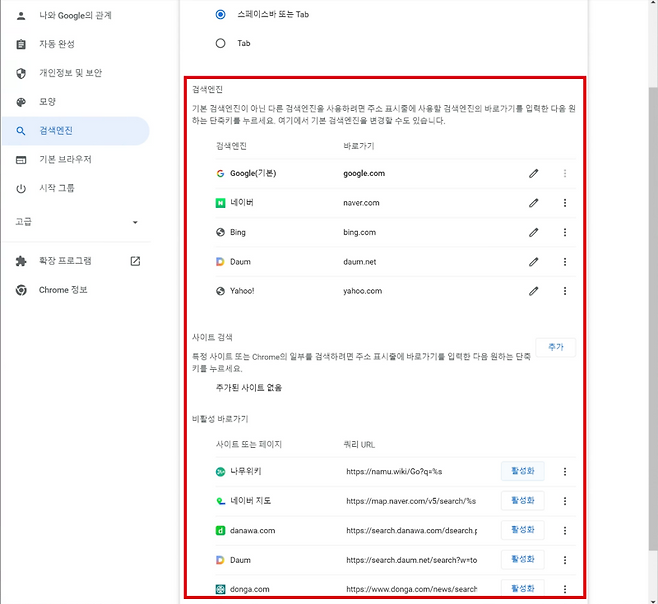This screenshot has height=604, width=658.
Task: Select the 'Tab' only radio option
Action: 220,43
